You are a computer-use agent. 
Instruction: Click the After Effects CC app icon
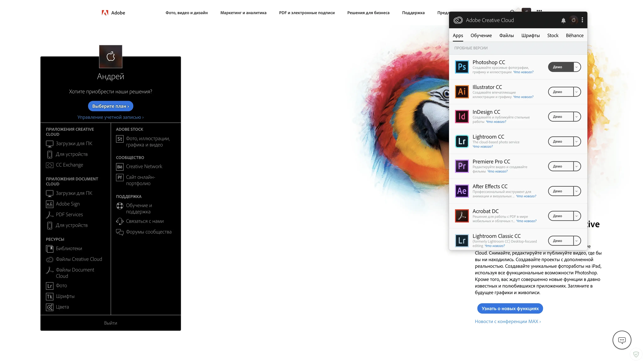pos(462,191)
